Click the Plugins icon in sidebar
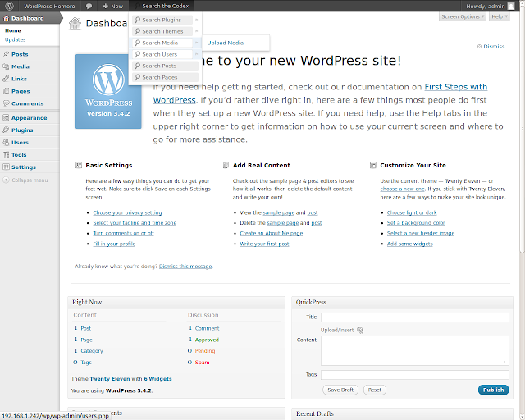The width and height of the screenshot is (525, 420). [x=6, y=130]
